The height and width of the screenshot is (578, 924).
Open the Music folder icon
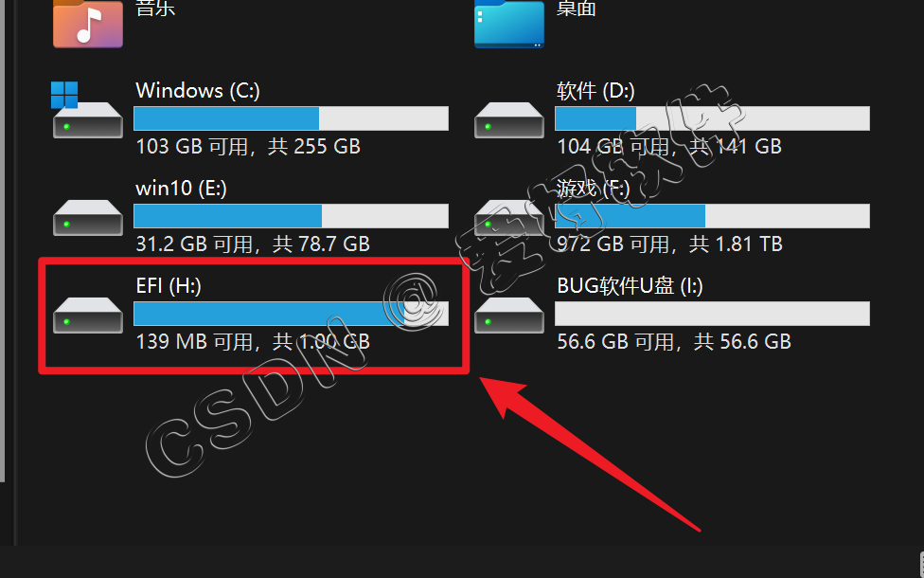point(88,24)
